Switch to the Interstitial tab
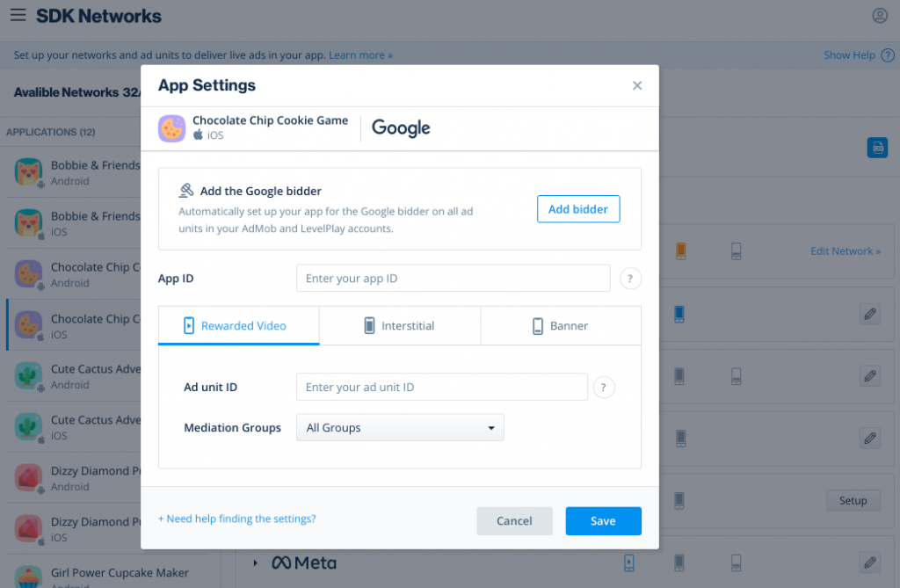This screenshot has width=900, height=588. tap(400, 325)
